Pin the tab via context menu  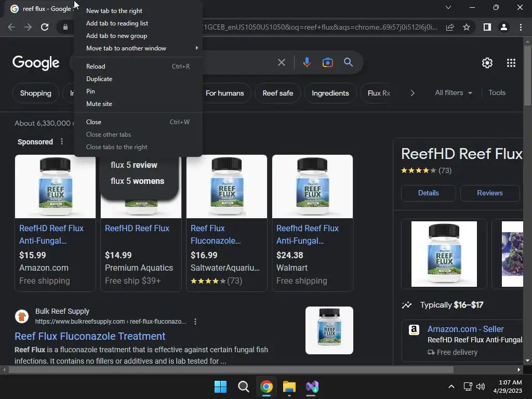pyautogui.click(x=138, y=91)
